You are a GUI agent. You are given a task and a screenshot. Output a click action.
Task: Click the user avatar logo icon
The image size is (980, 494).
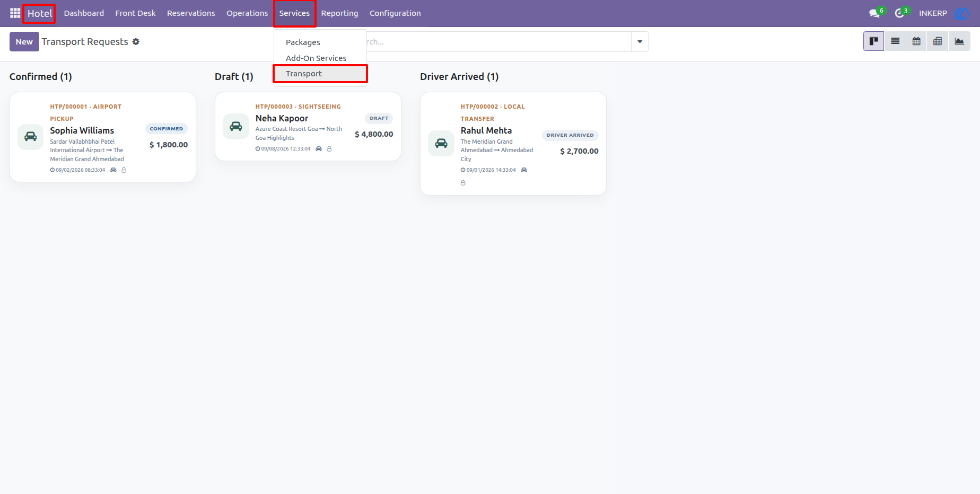coord(962,13)
